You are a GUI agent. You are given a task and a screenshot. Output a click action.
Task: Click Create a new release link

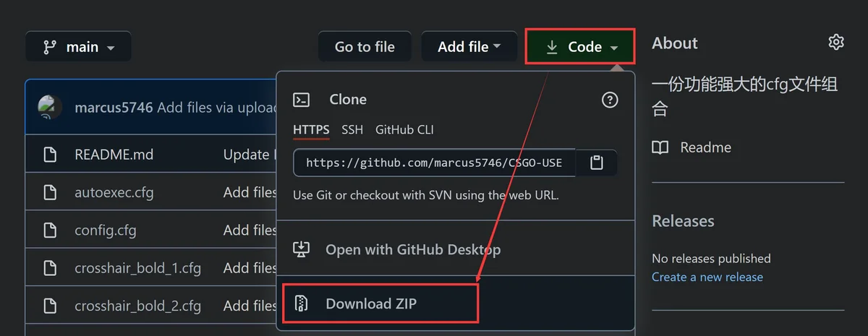(x=707, y=277)
